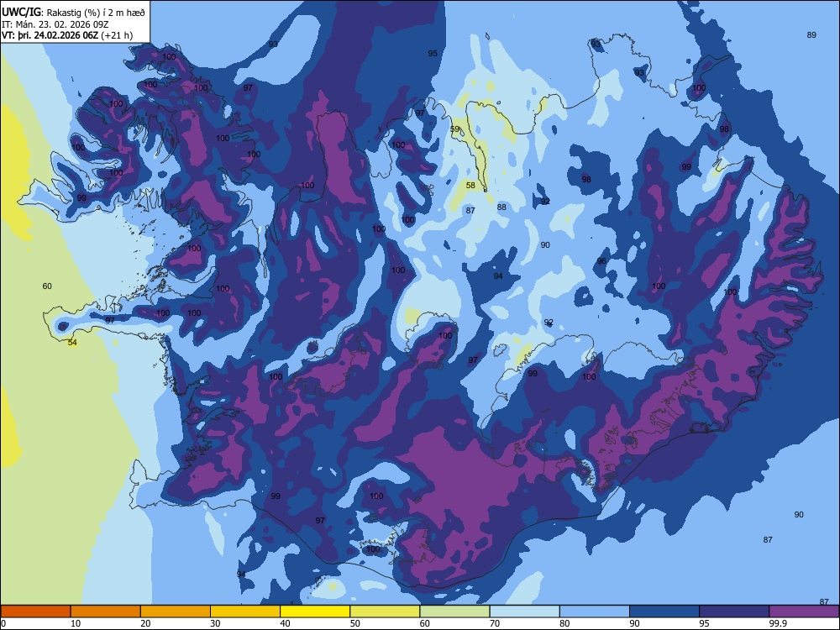Click the dark indigo 95-99.9 legend swatch

pyautogui.click(x=734, y=612)
